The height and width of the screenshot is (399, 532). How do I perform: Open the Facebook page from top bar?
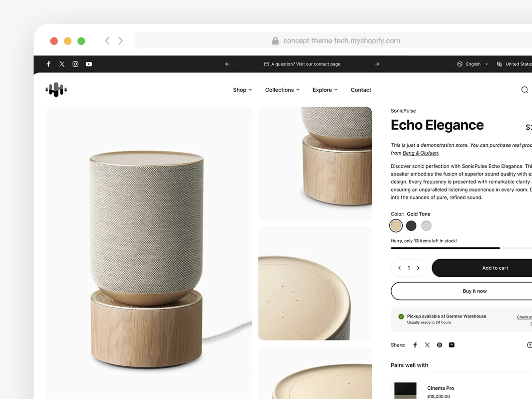coord(49,64)
